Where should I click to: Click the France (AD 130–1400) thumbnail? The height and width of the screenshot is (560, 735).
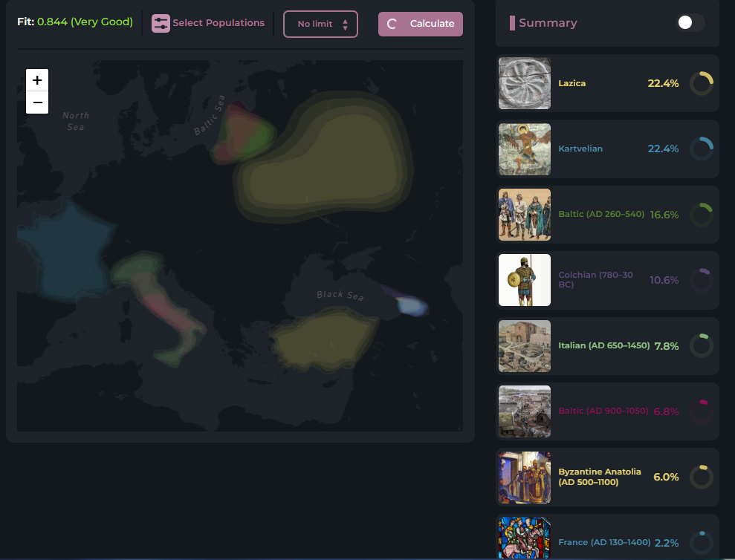(524, 538)
